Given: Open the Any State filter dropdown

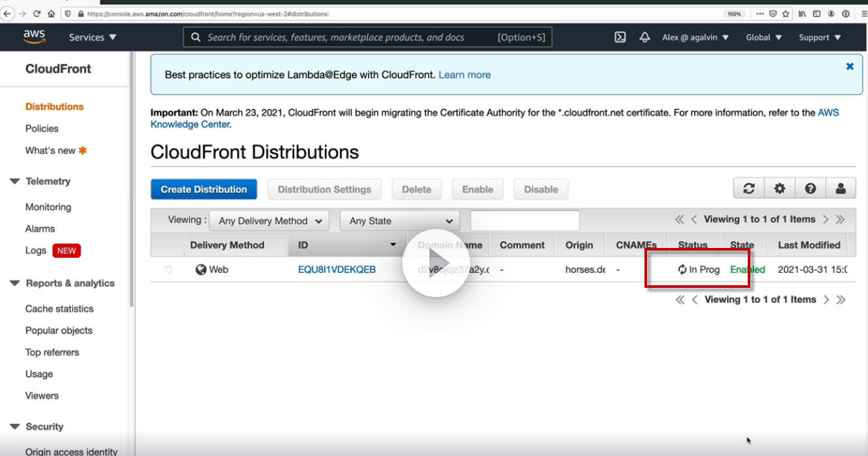Looking at the screenshot, I should click(400, 221).
